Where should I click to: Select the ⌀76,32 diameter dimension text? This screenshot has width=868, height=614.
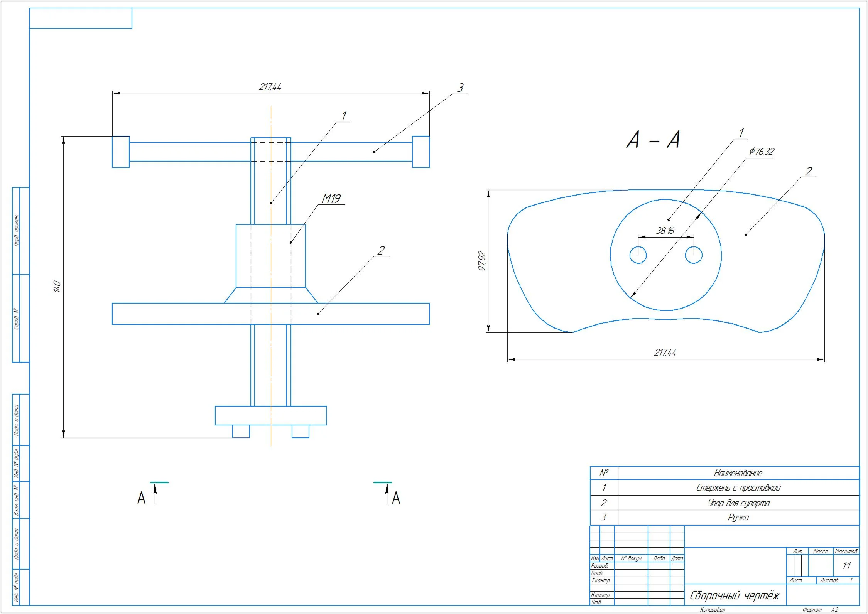(761, 152)
